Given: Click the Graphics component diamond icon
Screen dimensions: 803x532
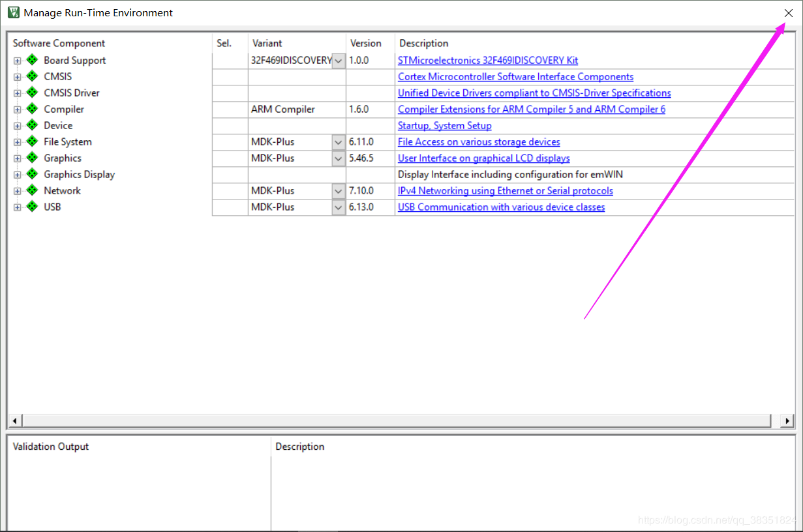Looking at the screenshot, I should coord(32,158).
